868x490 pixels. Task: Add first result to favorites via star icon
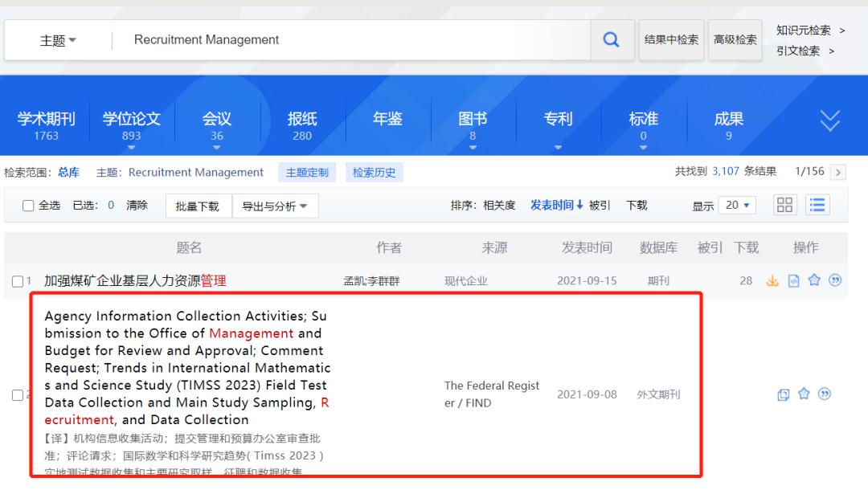(x=814, y=281)
